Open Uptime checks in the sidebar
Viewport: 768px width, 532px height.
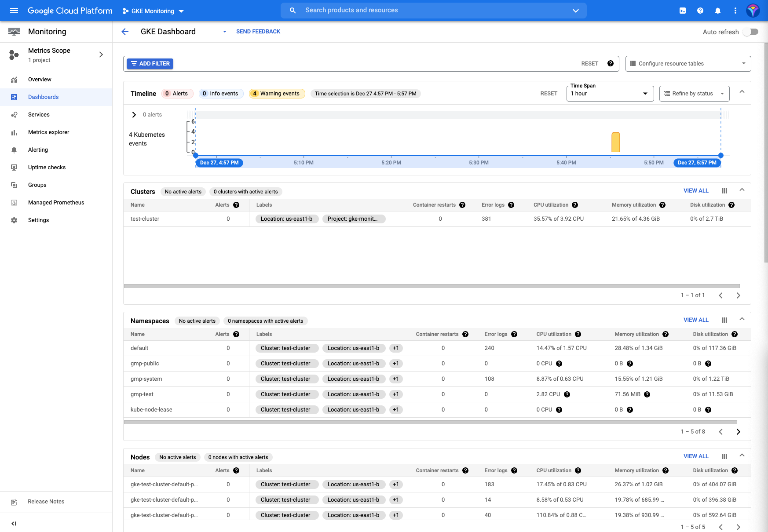56,168
